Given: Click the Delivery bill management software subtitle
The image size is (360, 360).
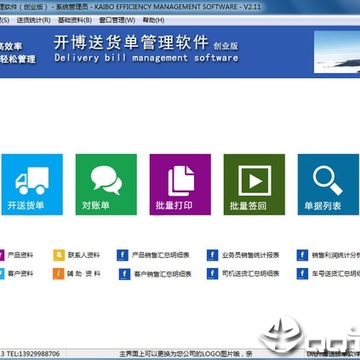Looking at the screenshot, I should point(146,58).
